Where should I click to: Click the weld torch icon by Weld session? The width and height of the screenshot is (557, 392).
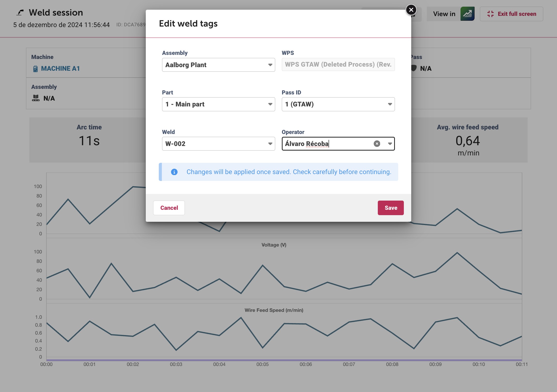(x=20, y=13)
